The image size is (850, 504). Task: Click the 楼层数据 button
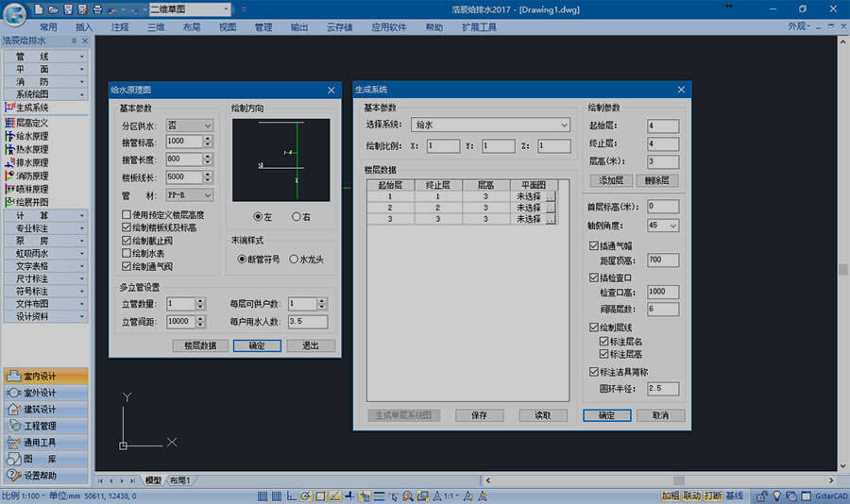pos(199,345)
